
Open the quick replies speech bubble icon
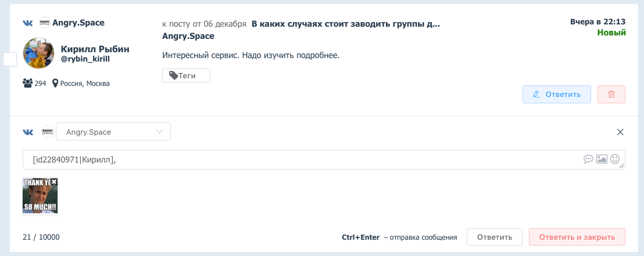coord(589,159)
